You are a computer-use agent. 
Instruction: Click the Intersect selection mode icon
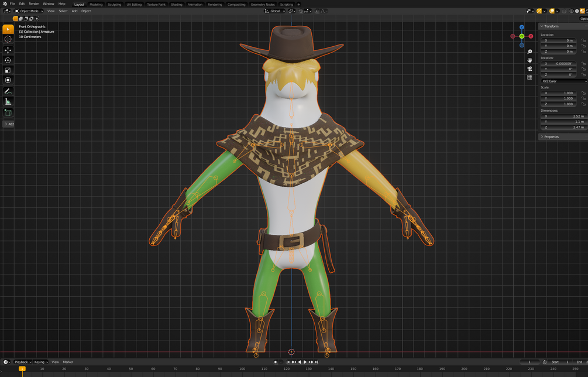click(x=37, y=19)
